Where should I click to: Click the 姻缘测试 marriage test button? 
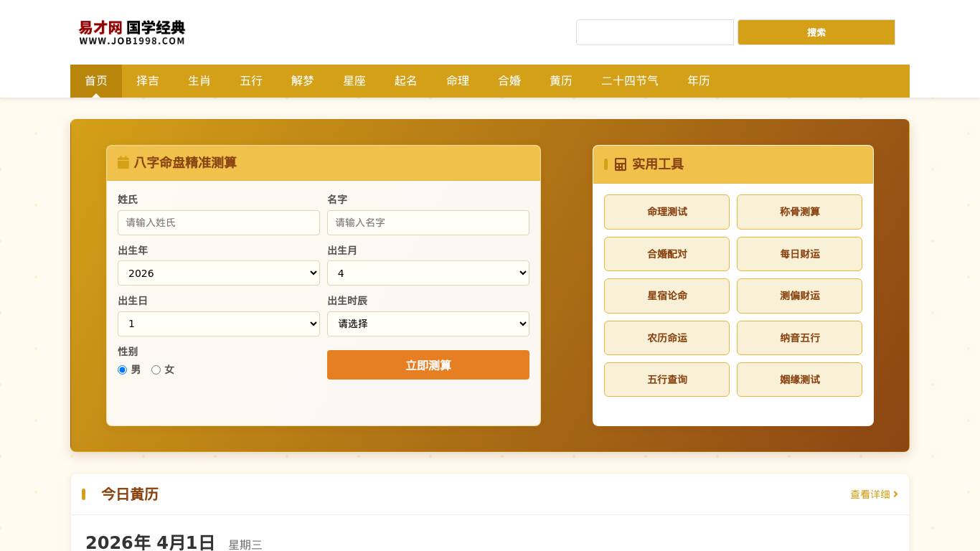pyautogui.click(x=799, y=380)
